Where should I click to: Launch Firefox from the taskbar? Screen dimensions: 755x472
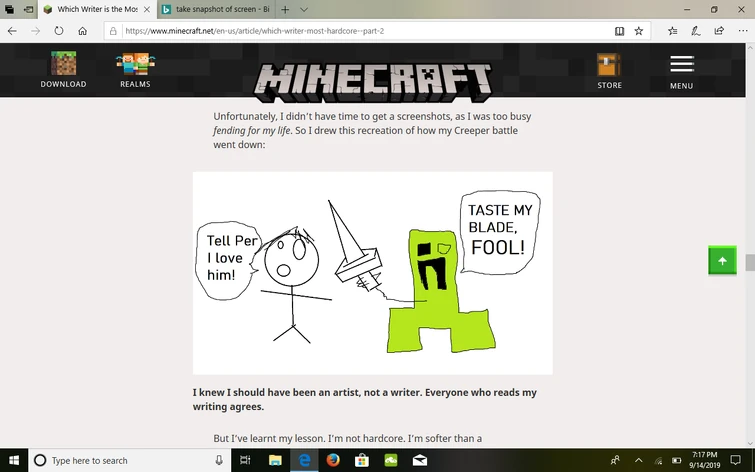pos(333,460)
